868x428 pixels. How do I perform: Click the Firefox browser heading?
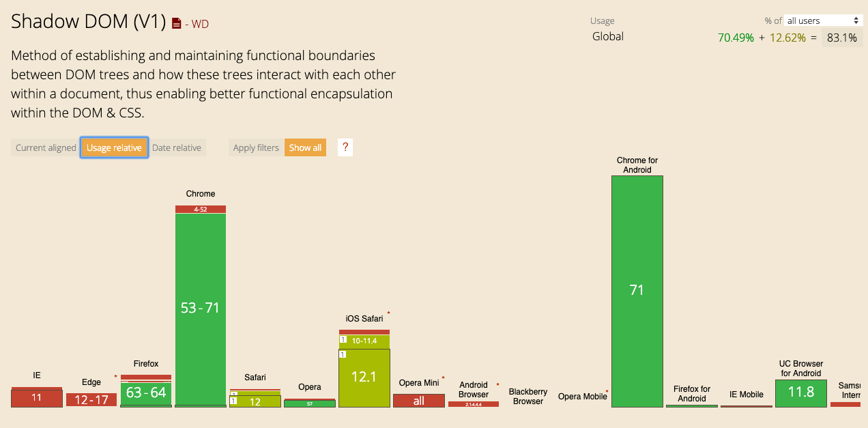click(146, 364)
